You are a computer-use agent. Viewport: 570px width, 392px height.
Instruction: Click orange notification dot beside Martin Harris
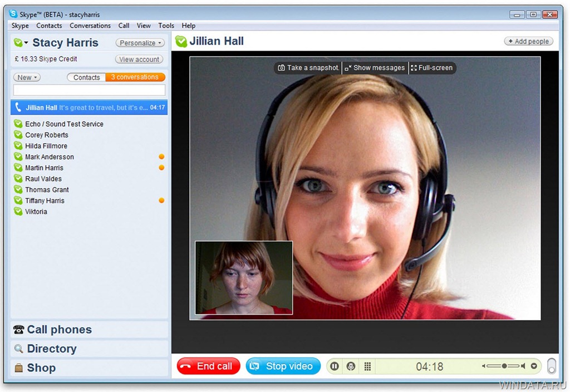click(161, 168)
